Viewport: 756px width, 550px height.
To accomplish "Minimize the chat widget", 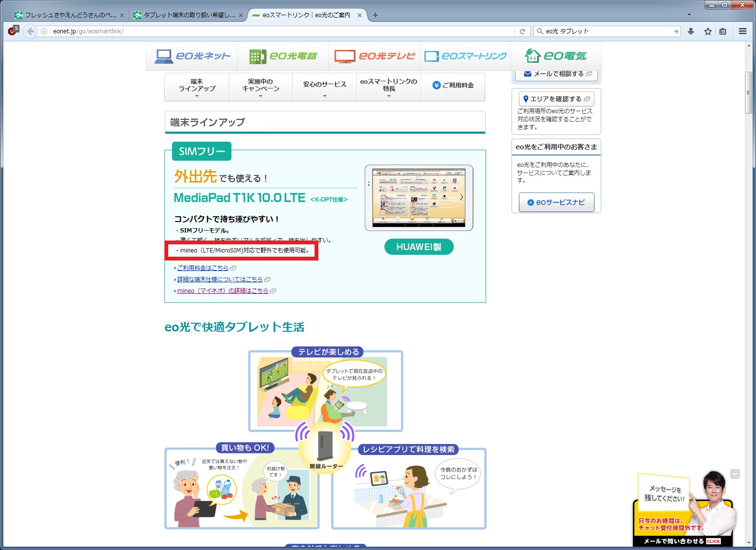I will [735, 474].
